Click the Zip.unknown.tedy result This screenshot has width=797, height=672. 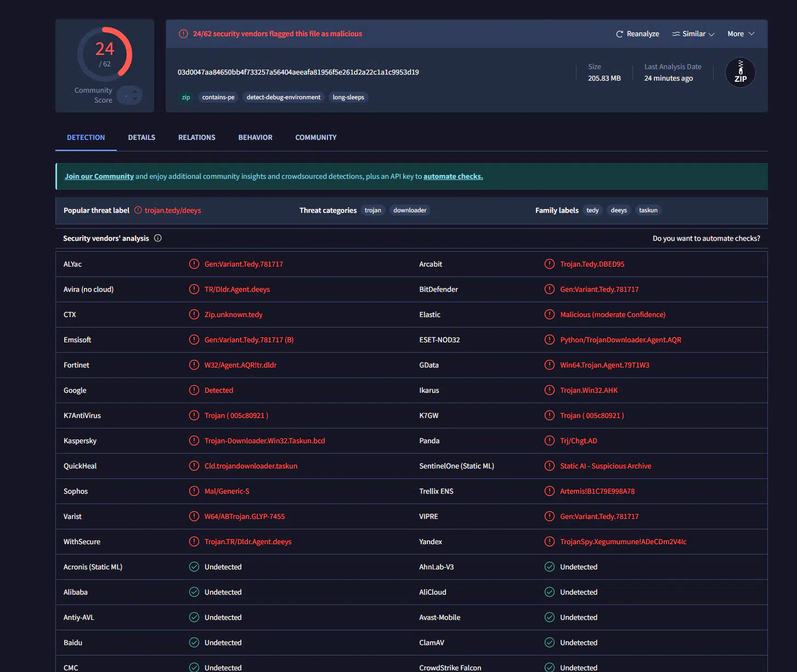tap(233, 315)
